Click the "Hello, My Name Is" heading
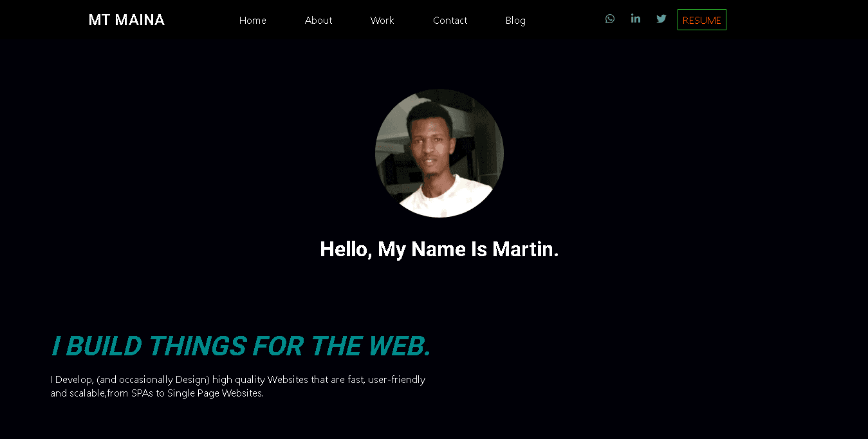868x439 pixels. 439,249
